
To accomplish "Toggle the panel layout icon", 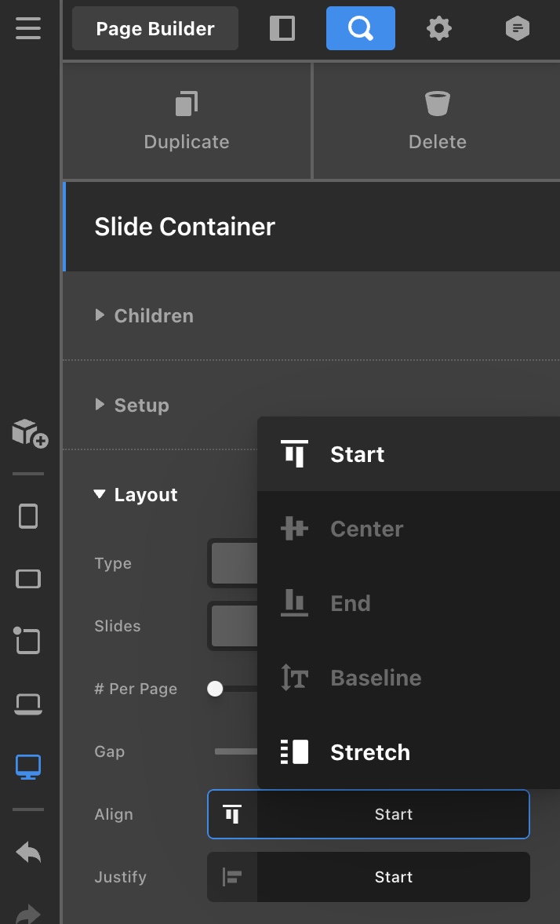I will click(282, 29).
